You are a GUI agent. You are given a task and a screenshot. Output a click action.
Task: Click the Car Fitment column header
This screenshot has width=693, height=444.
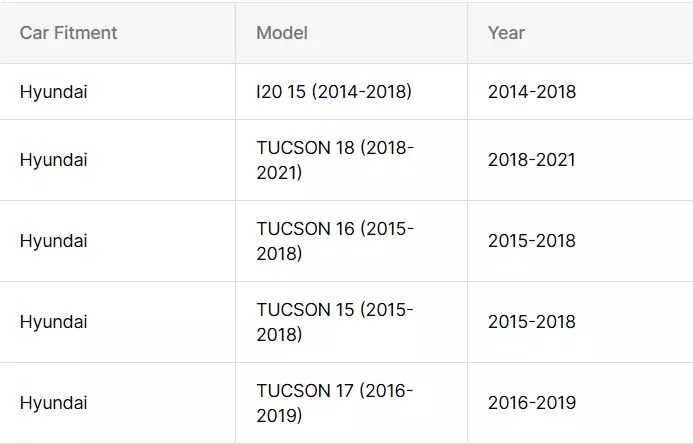click(x=68, y=33)
